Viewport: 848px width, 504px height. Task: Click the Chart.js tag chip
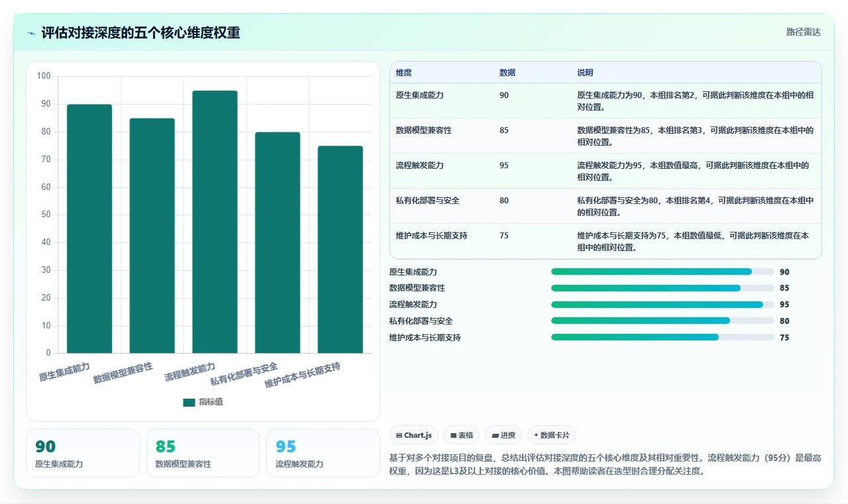coord(414,435)
